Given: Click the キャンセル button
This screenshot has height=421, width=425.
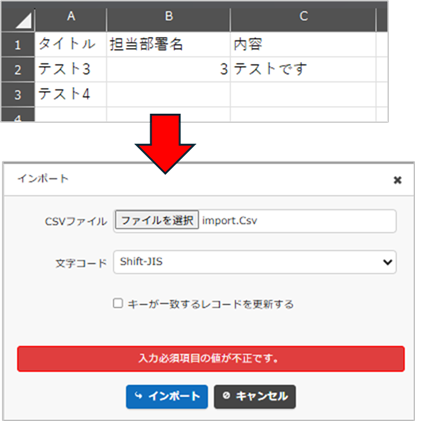Looking at the screenshot, I should pos(255,396).
